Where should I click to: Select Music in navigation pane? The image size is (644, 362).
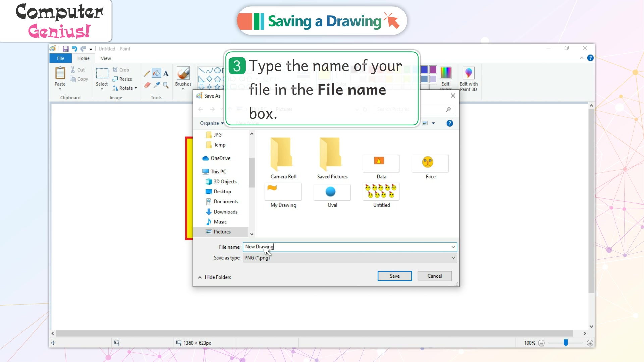coord(216,222)
